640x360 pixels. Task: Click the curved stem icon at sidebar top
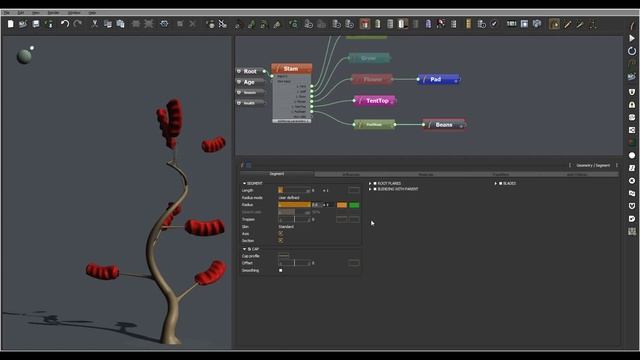point(632,26)
